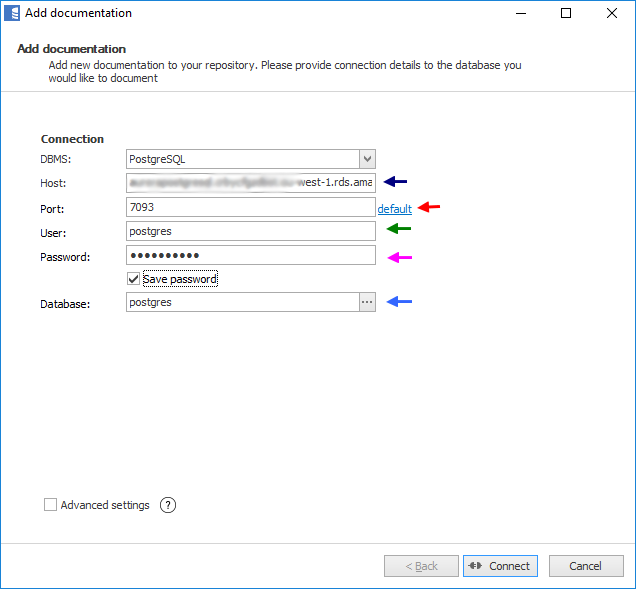Image resolution: width=636 pixels, height=589 pixels.
Task: Expand the DBMS dropdown arrow
Action: coord(367,158)
